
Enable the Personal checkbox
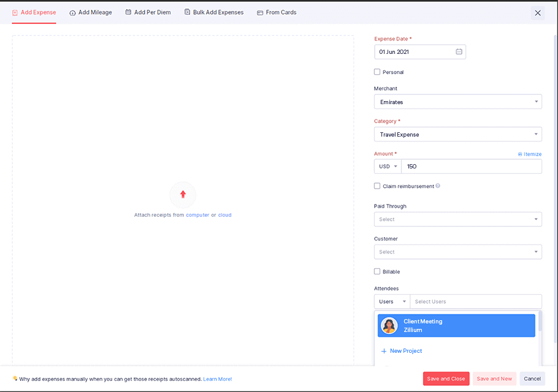[x=377, y=72]
